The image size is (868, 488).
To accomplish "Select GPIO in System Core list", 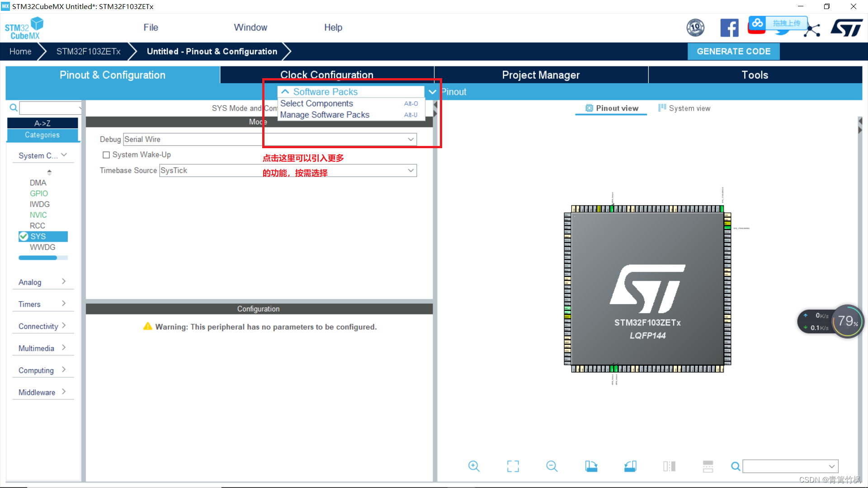I will click(x=39, y=193).
